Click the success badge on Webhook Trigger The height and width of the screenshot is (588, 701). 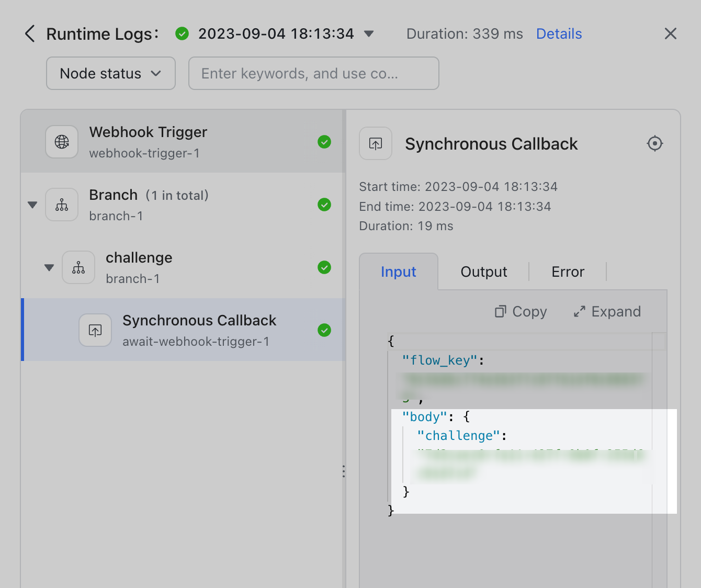pos(324,142)
